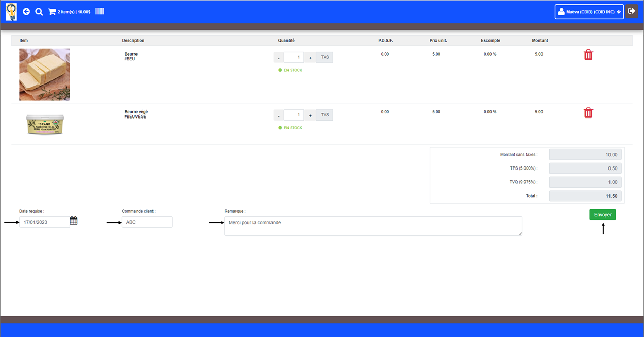Focus the Commande client text field
Screen dimensions: 644x337
pyautogui.click(x=146, y=222)
